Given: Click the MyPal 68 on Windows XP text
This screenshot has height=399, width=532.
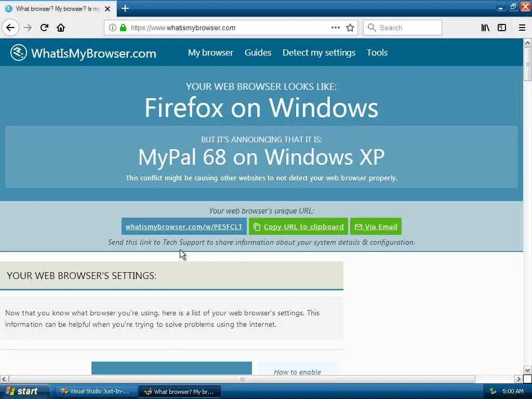Looking at the screenshot, I should (x=261, y=157).
